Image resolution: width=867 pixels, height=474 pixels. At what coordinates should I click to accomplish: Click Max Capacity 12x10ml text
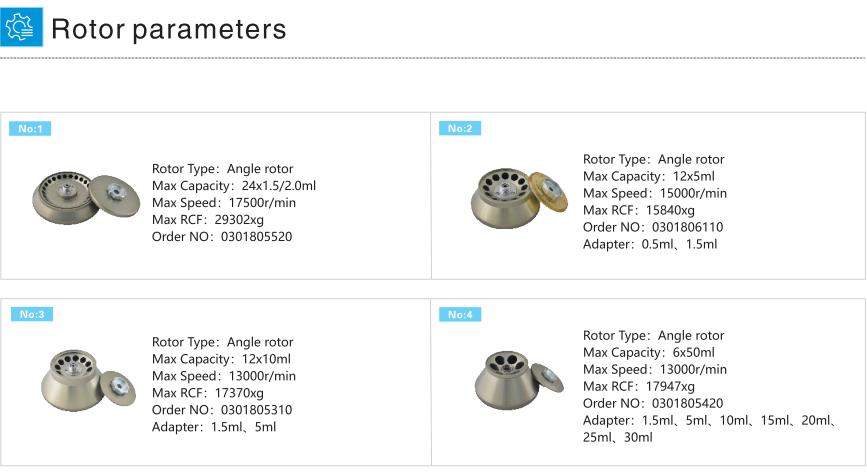(221, 359)
